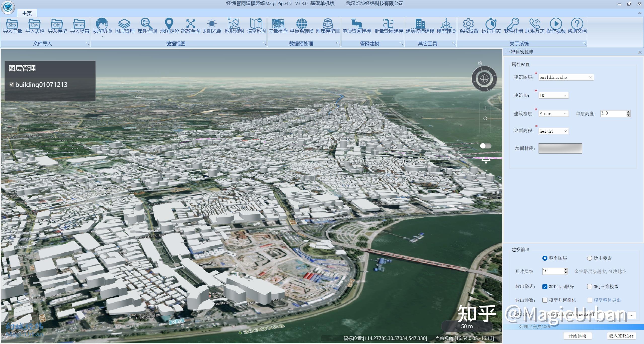Open the 建筑楼层 Floor dropdown
Screen dimensions: 644x344
click(x=565, y=113)
